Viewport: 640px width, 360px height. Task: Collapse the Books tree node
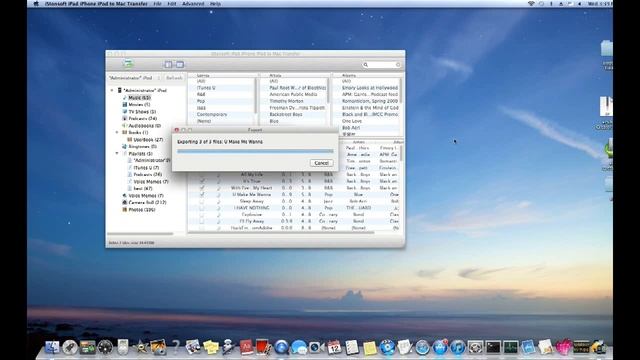point(117,132)
